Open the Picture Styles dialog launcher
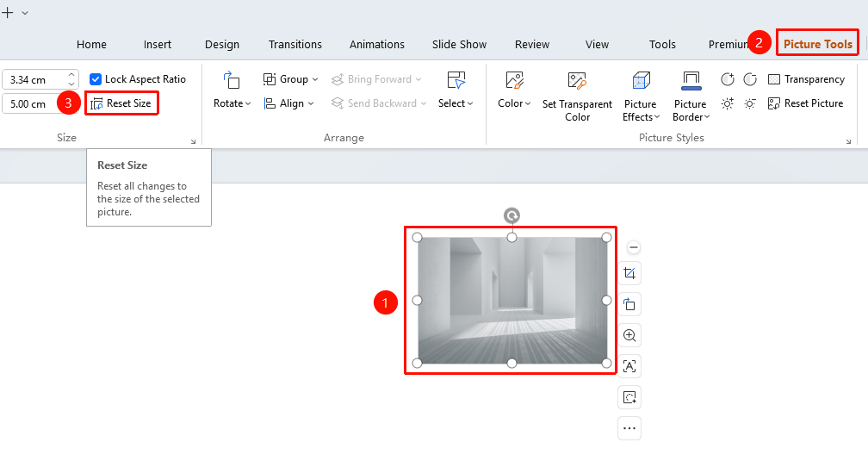 point(849,142)
